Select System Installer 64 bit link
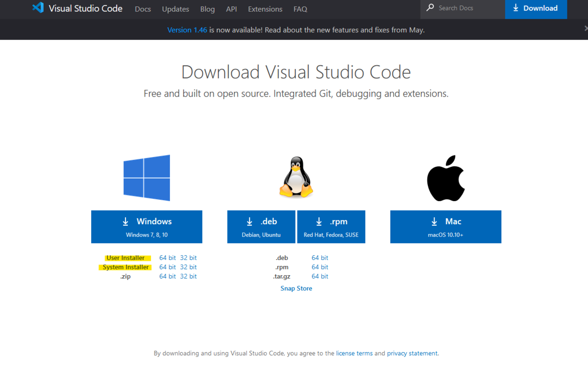588x367 pixels. click(x=168, y=267)
